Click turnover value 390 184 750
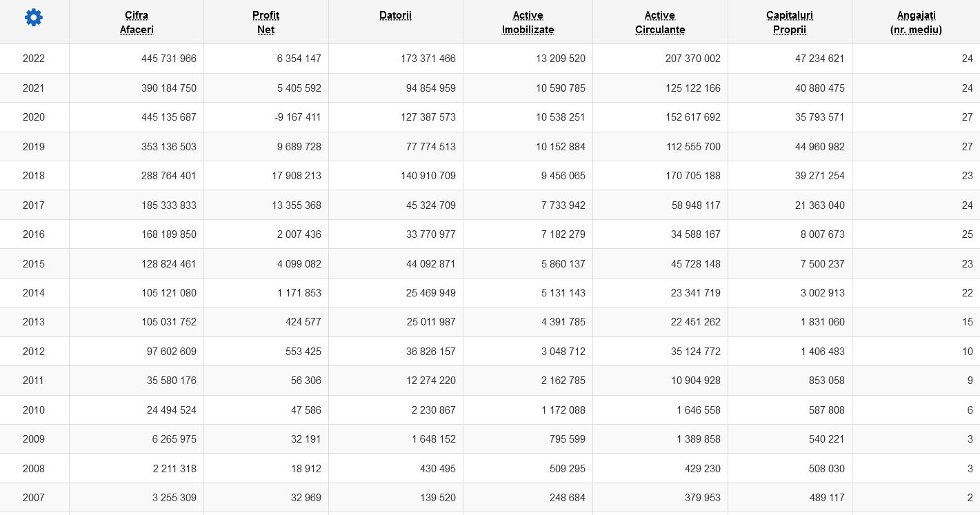Screen dimensions: 980x515 [x=169, y=88]
